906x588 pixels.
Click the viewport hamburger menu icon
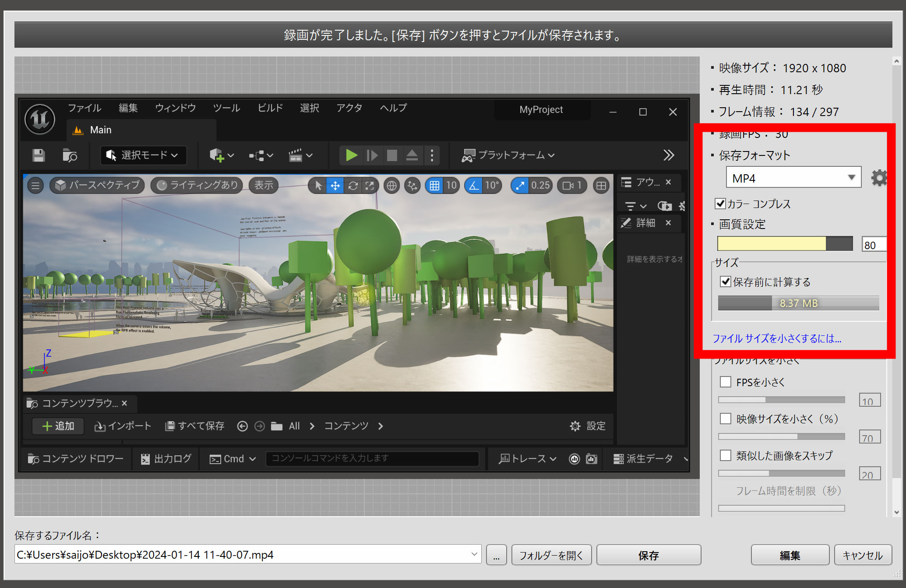tap(35, 186)
